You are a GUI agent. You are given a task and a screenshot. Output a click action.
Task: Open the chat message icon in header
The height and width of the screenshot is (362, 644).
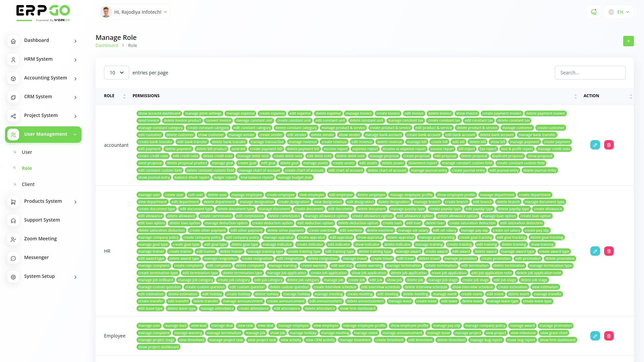(x=594, y=12)
